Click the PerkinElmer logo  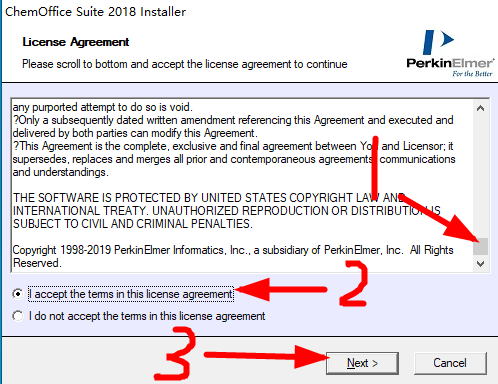click(x=450, y=54)
